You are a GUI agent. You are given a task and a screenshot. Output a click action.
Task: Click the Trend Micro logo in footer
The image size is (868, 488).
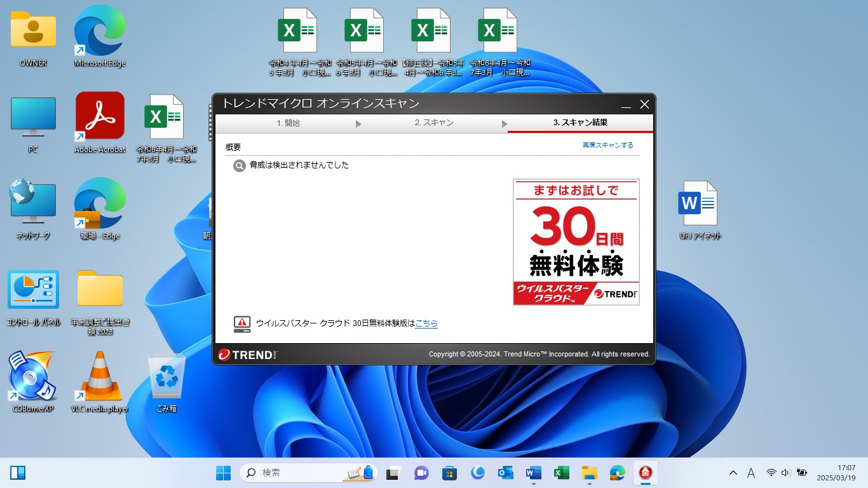pos(248,355)
